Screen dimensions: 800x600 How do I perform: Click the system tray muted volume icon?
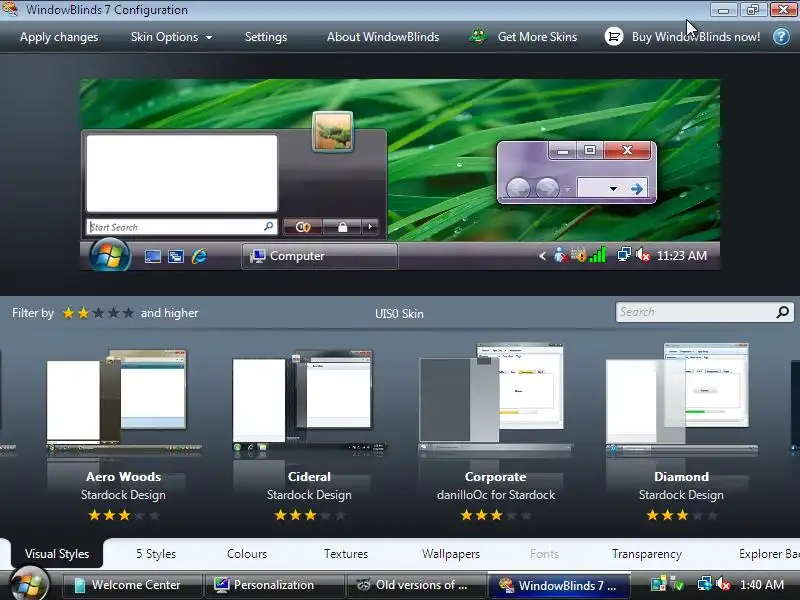click(723, 584)
